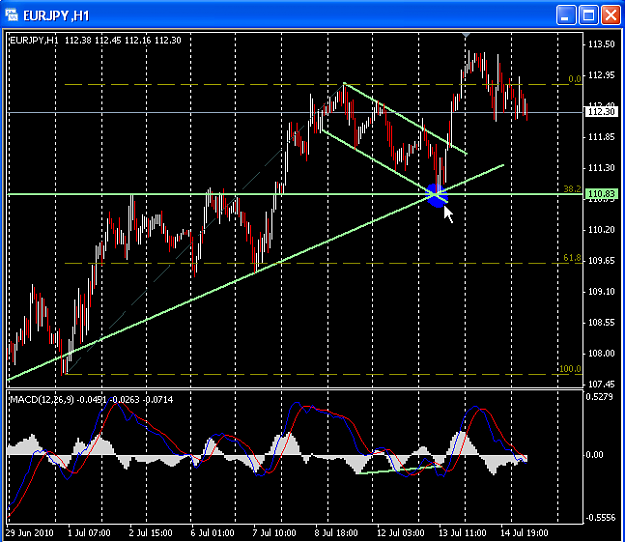Click the 109.65 price scale value
The height and width of the screenshot is (542, 625).
pos(601,261)
